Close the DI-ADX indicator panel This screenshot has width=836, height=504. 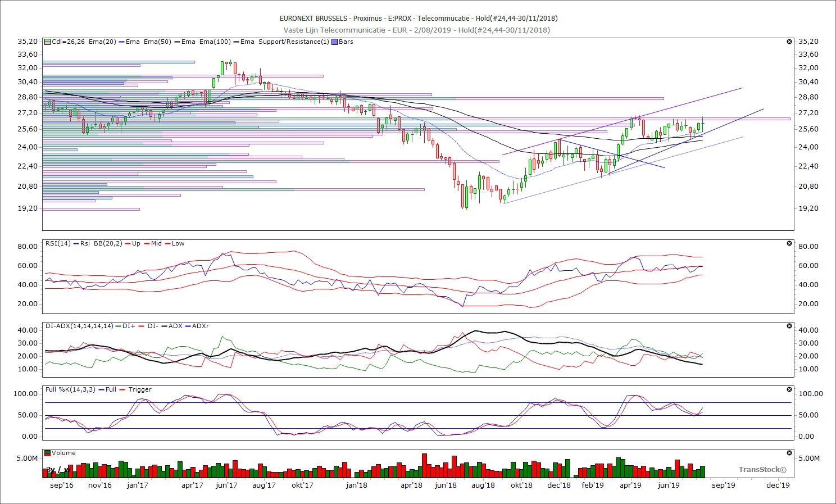(x=789, y=326)
